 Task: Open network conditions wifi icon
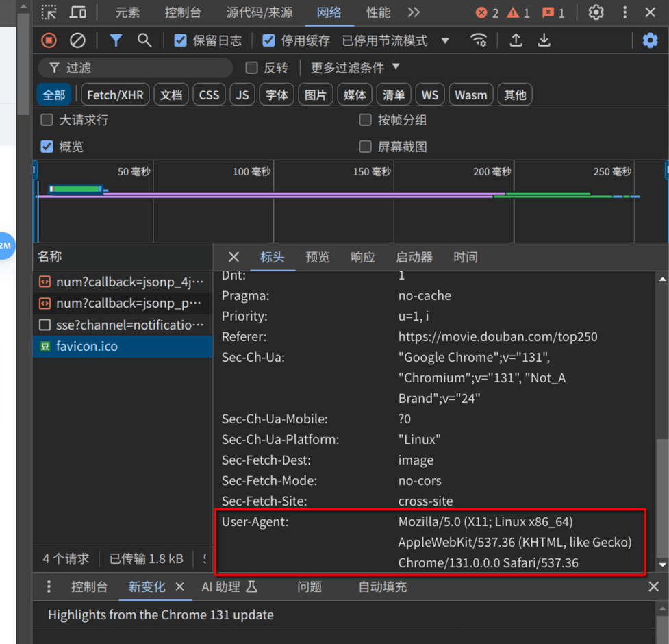point(479,40)
